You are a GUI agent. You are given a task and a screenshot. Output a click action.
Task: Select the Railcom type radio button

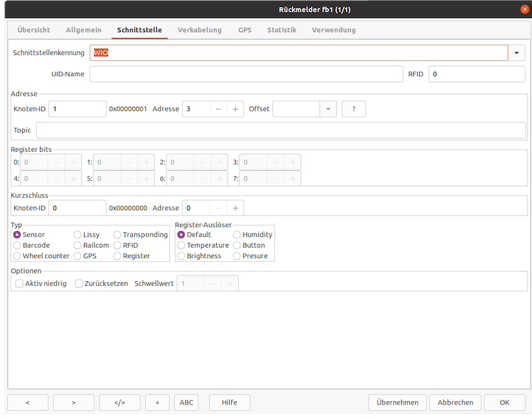point(77,245)
